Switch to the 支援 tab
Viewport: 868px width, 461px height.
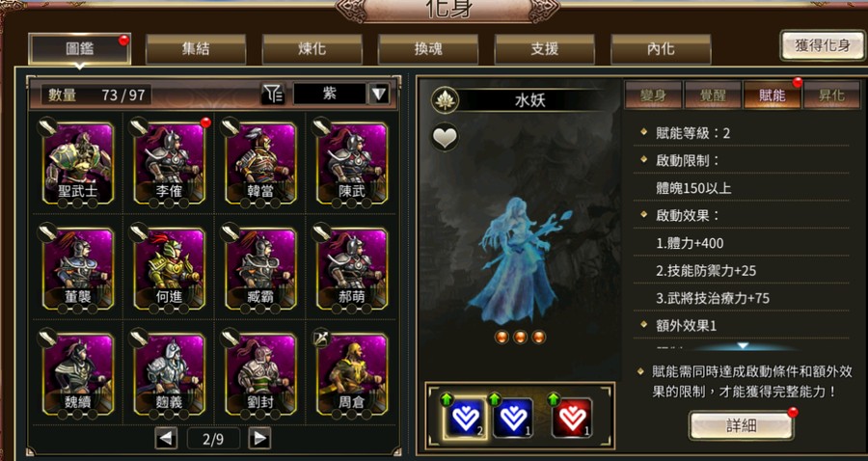pos(545,49)
